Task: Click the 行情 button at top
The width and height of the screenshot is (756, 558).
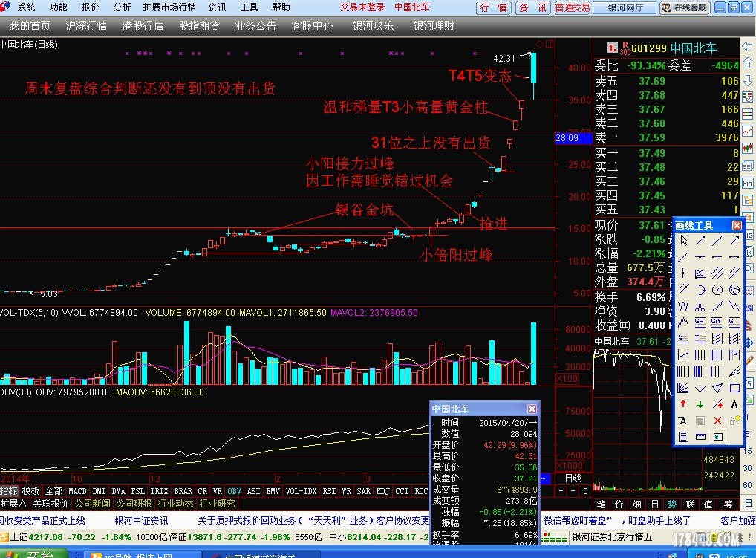Action: click(x=494, y=7)
